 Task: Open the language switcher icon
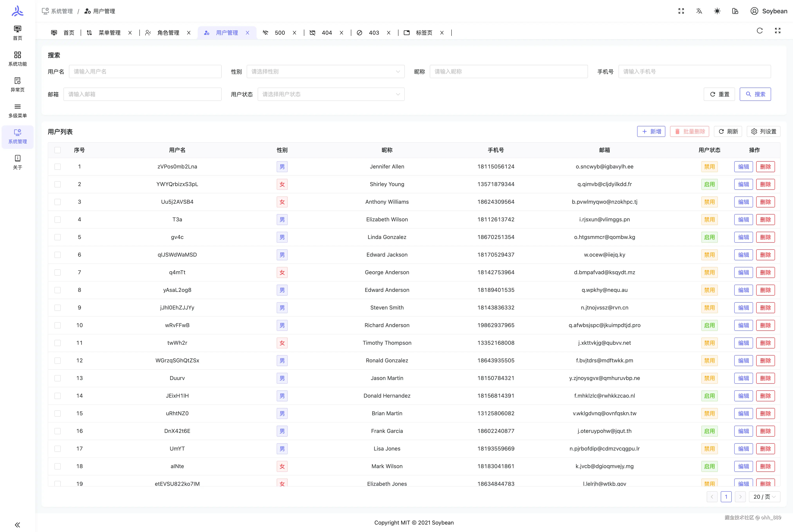(x=699, y=11)
